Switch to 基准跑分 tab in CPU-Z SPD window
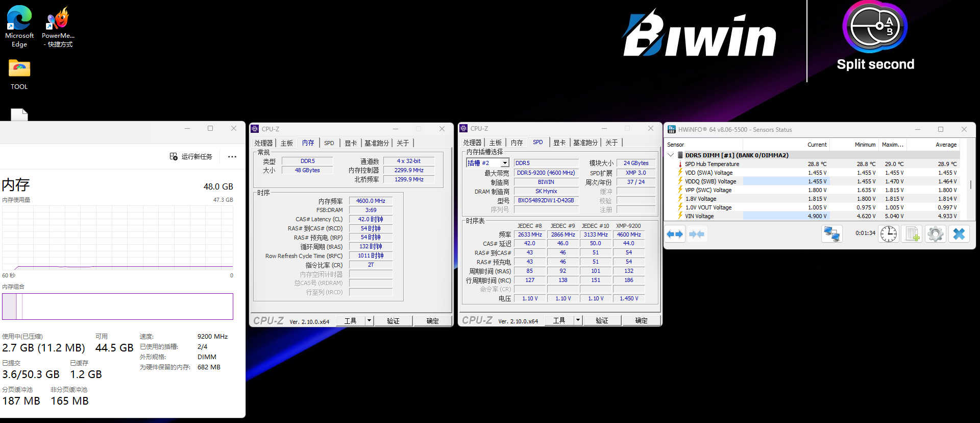 [x=585, y=143]
